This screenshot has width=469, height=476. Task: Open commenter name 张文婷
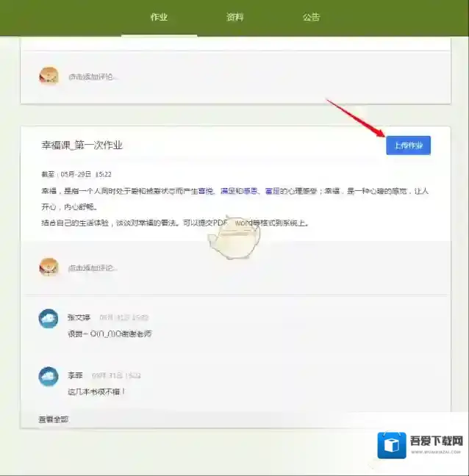coord(79,317)
